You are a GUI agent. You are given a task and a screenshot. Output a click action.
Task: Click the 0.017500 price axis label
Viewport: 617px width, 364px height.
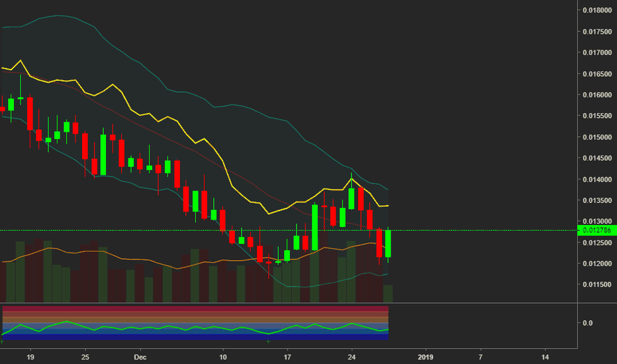point(597,32)
